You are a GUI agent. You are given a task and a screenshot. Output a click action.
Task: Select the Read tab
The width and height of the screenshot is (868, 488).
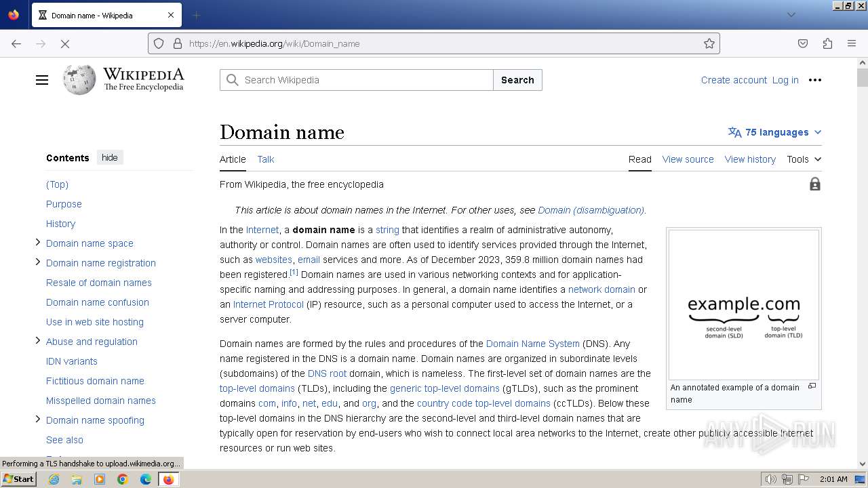(640, 159)
